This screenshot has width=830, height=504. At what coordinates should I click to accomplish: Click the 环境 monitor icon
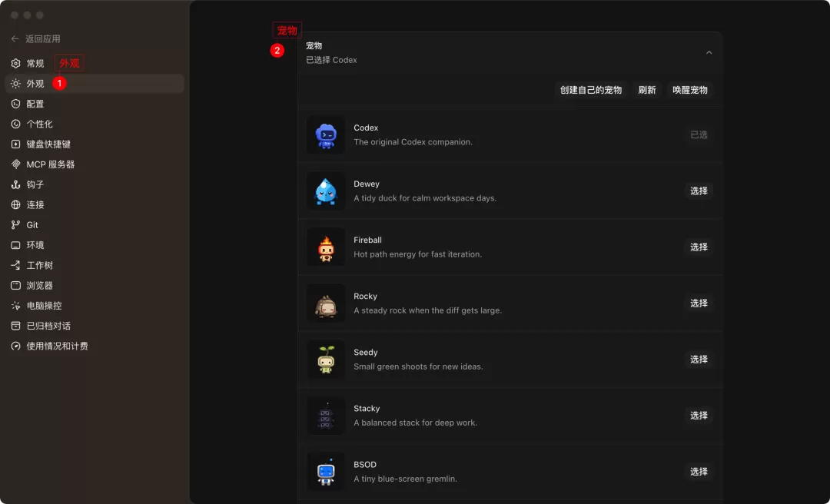coord(16,245)
